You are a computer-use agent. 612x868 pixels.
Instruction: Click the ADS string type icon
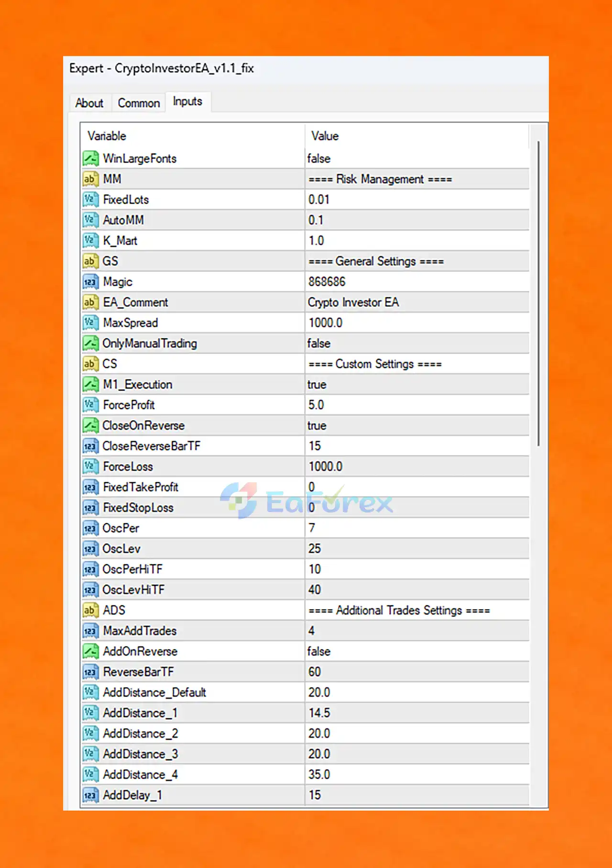pos(90,610)
